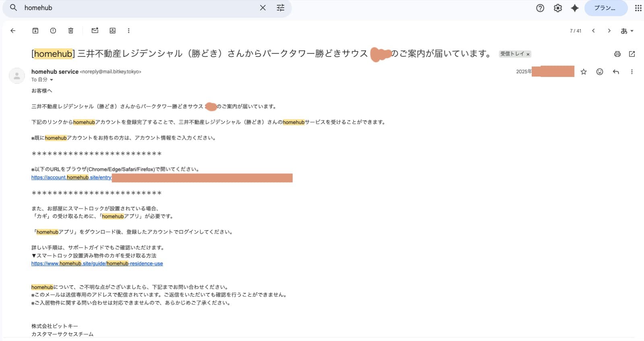Open Gmail settings gear
This screenshot has width=644, height=341.
pos(558,8)
